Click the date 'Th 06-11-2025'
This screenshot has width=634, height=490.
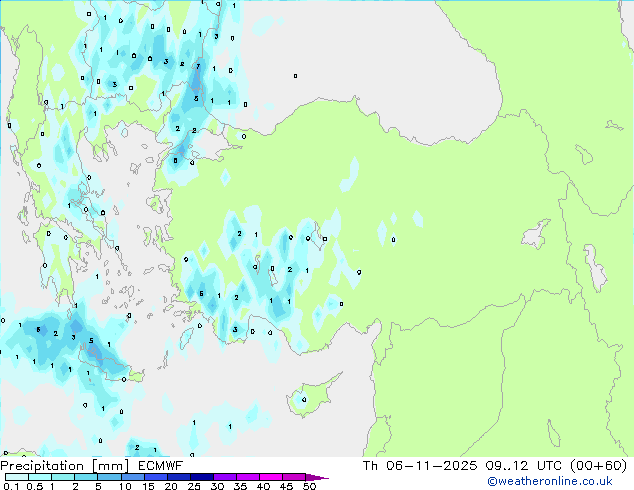420,466
